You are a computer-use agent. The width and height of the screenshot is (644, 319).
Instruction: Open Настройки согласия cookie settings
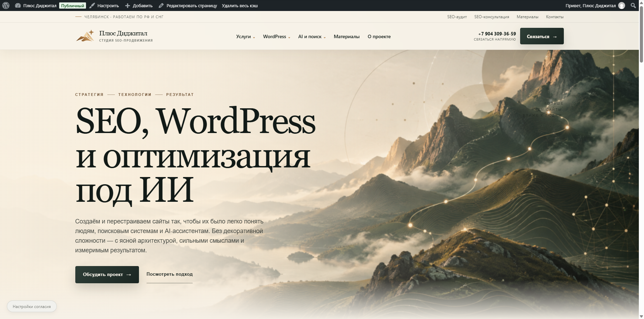[x=32, y=307]
